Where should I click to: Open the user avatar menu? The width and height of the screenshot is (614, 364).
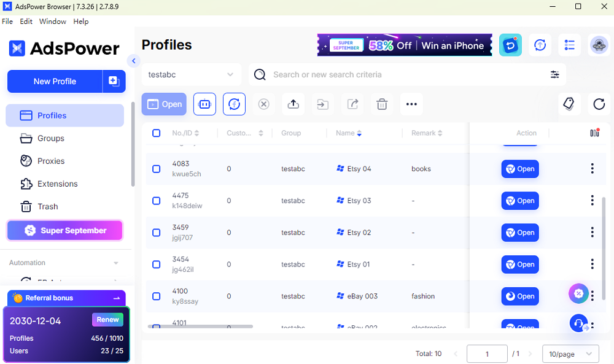[599, 45]
